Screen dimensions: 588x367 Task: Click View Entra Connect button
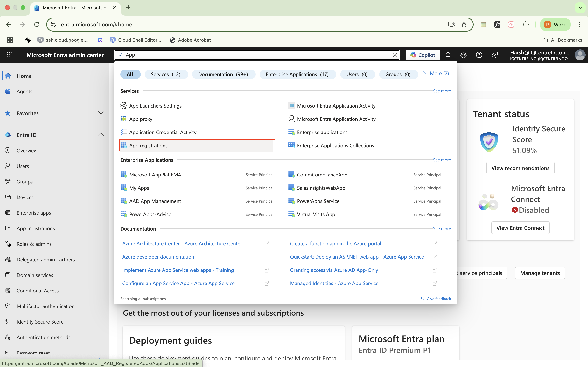[x=520, y=228]
